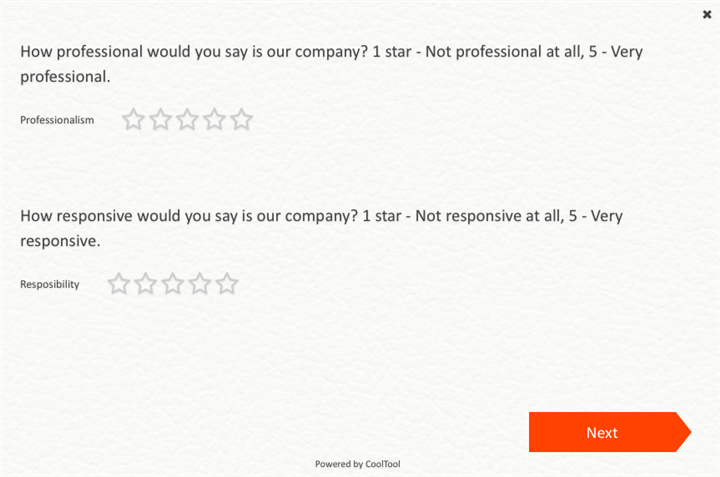Rate Professionalism one star

[133, 120]
